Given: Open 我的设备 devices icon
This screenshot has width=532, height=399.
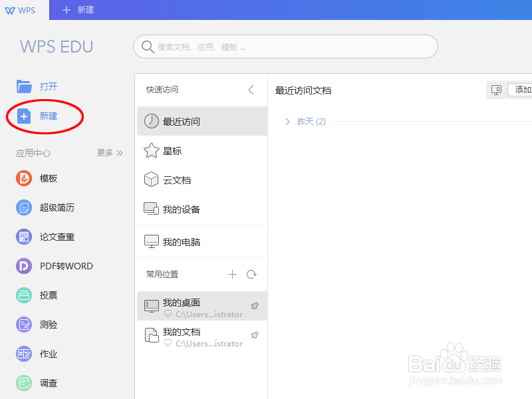Looking at the screenshot, I should point(152,209).
